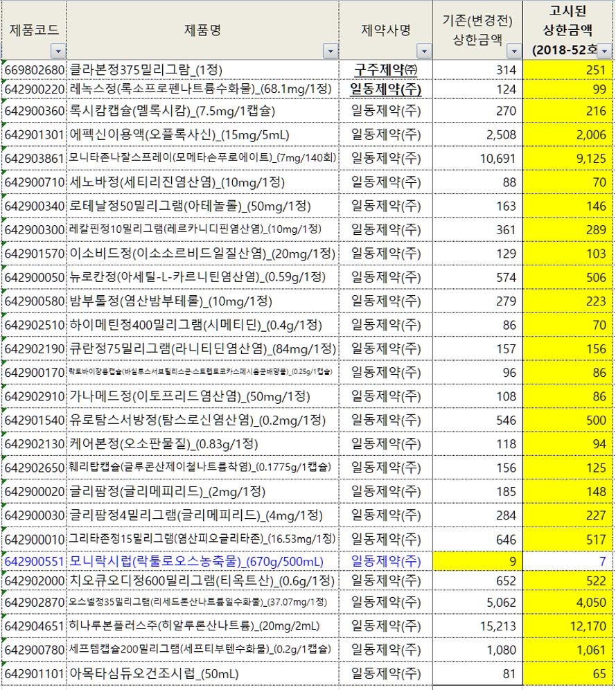Click the 유로탐스서방정 product name cell
This screenshot has width=616, height=690.
(203, 420)
